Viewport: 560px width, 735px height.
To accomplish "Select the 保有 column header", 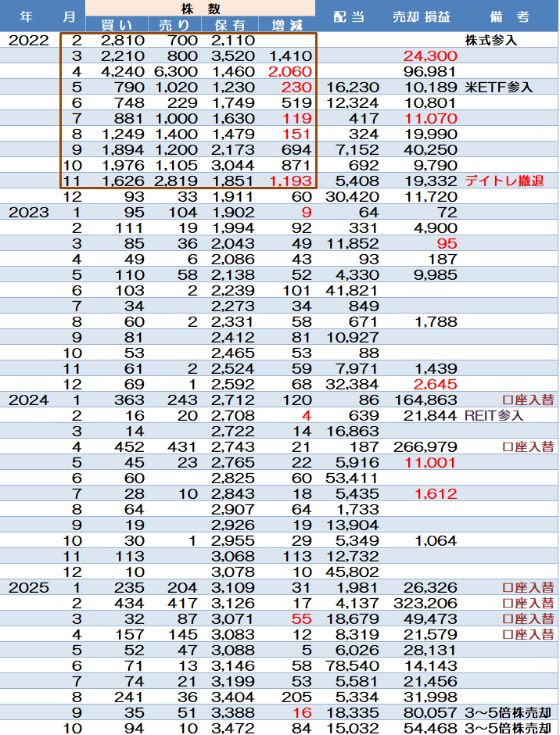I will pyautogui.click(x=228, y=25).
